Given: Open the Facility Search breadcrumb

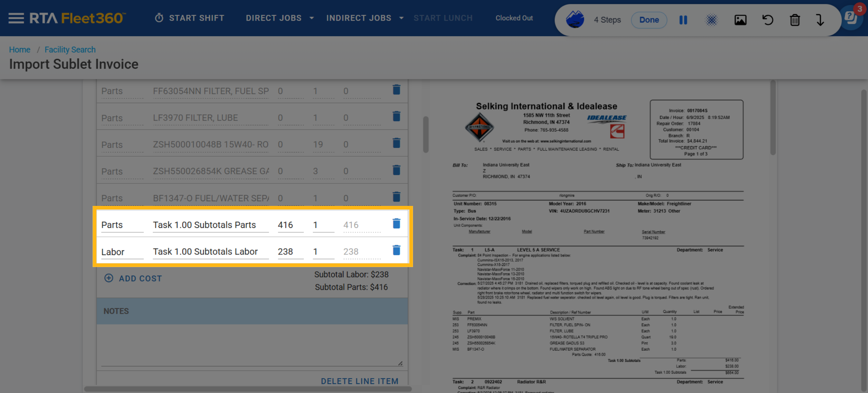Looking at the screenshot, I should (x=70, y=50).
